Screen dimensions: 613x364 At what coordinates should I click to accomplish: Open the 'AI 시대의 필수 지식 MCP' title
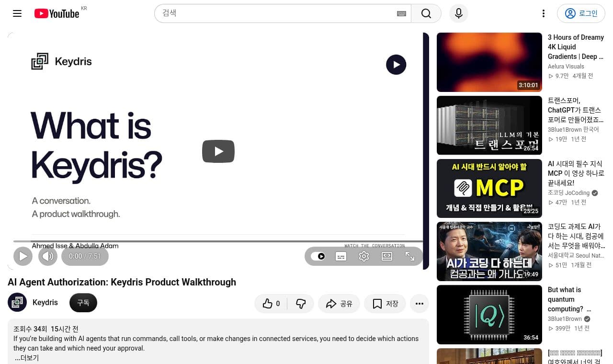[576, 173]
